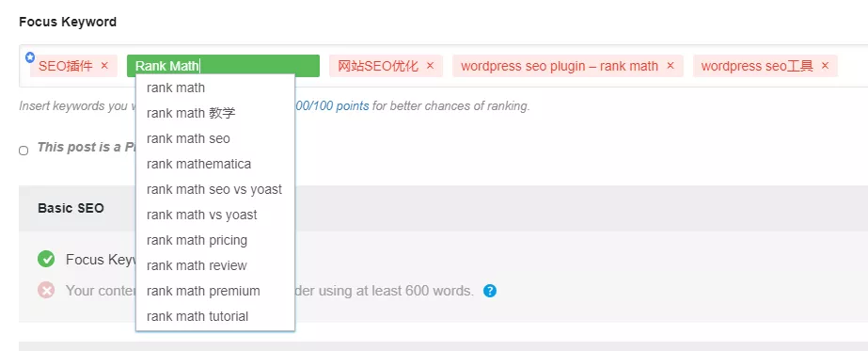Remove the SEO插件 keyword tag
The image size is (868, 351).
(x=104, y=66)
